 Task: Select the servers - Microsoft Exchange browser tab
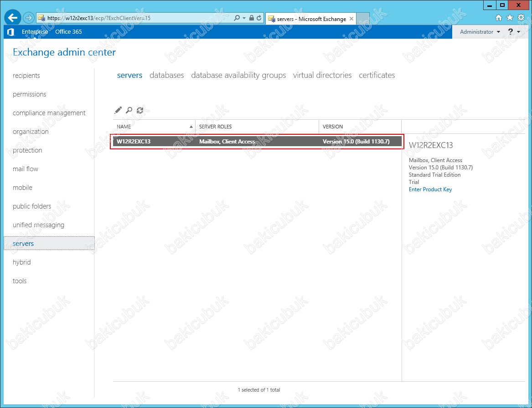tap(311, 19)
